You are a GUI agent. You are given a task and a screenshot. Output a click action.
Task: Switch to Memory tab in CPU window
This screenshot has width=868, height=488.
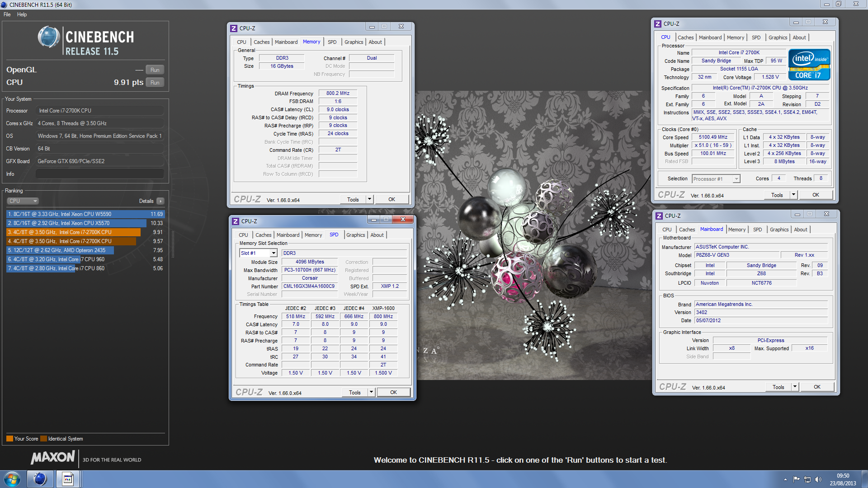coord(736,38)
